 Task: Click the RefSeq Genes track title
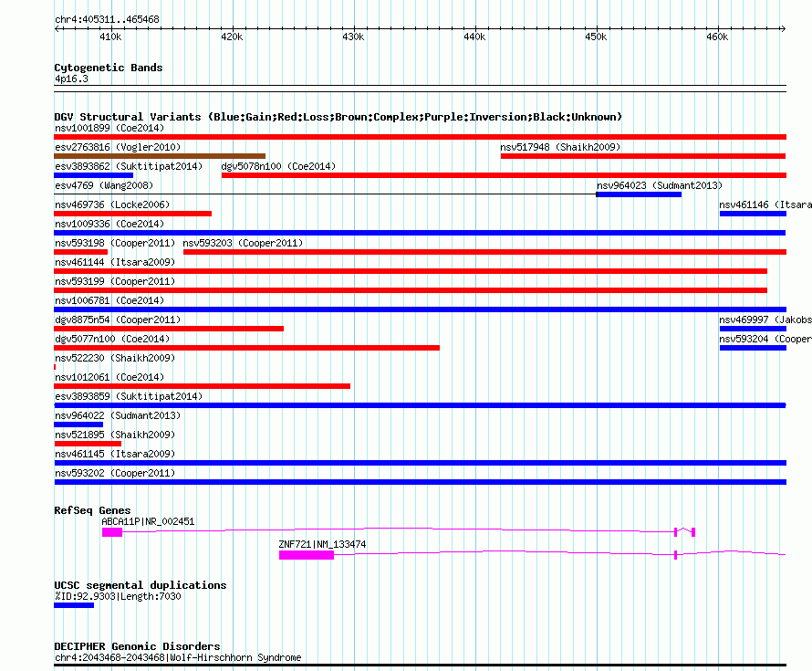click(92, 510)
